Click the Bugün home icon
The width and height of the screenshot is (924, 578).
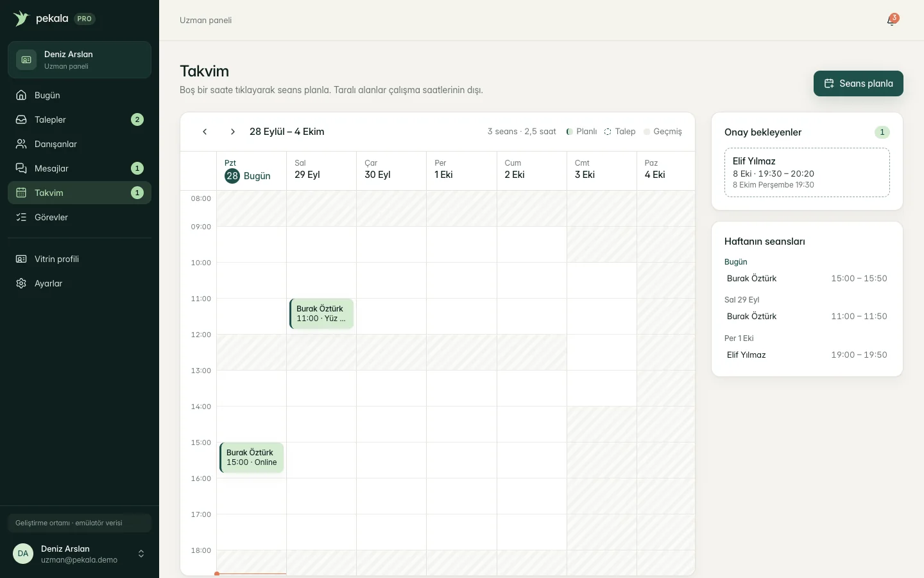[x=21, y=95]
